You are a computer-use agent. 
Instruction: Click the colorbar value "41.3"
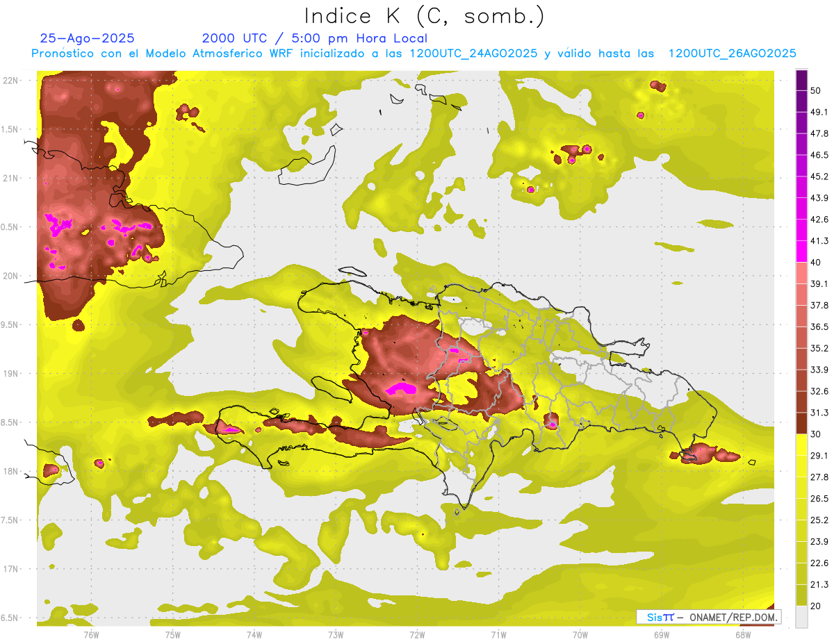[x=819, y=241]
